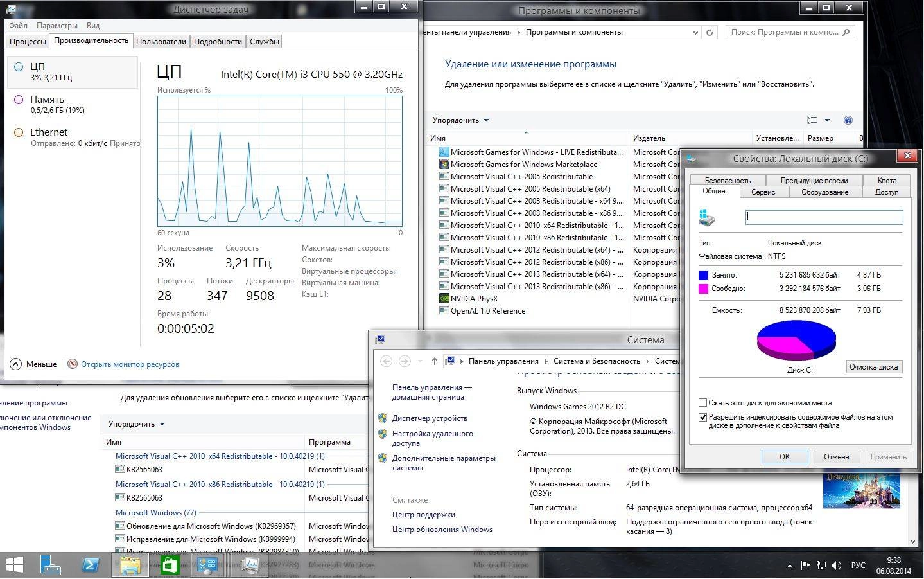This screenshot has height=579, width=924.
Task: Open Оборудование tab in disk properties
Action: [x=825, y=192]
